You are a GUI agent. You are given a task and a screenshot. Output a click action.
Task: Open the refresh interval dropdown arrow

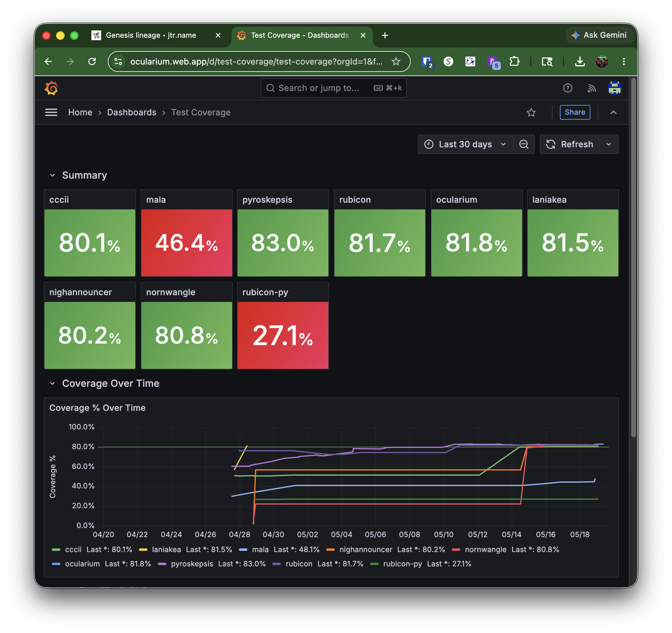point(608,144)
